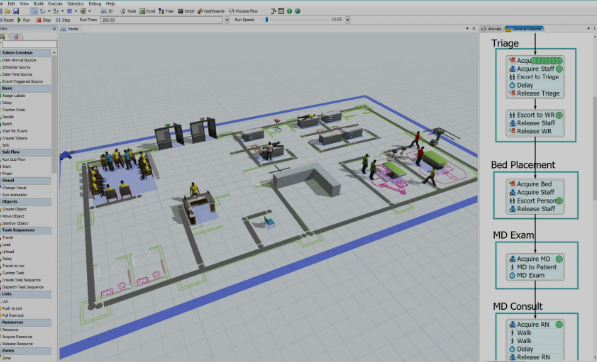Click the globe icon in toolbar
The height and width of the screenshot is (362, 597).
pyautogui.click(x=298, y=11)
